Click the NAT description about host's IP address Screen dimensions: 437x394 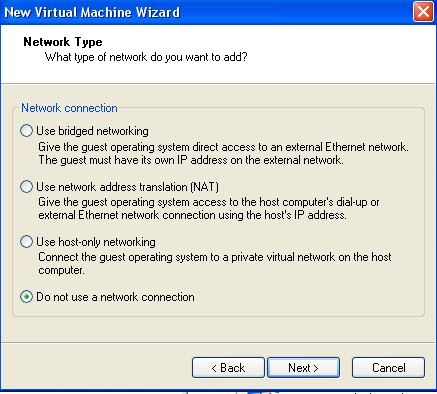click(209, 208)
